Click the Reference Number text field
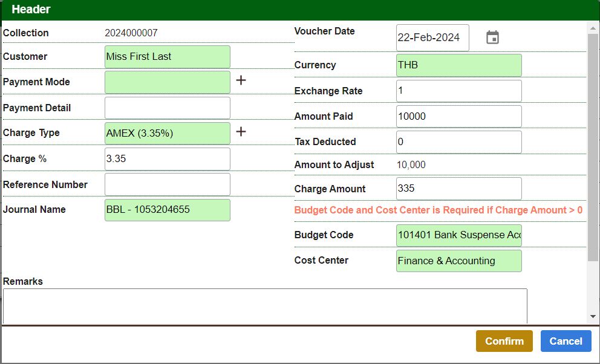 pos(168,184)
